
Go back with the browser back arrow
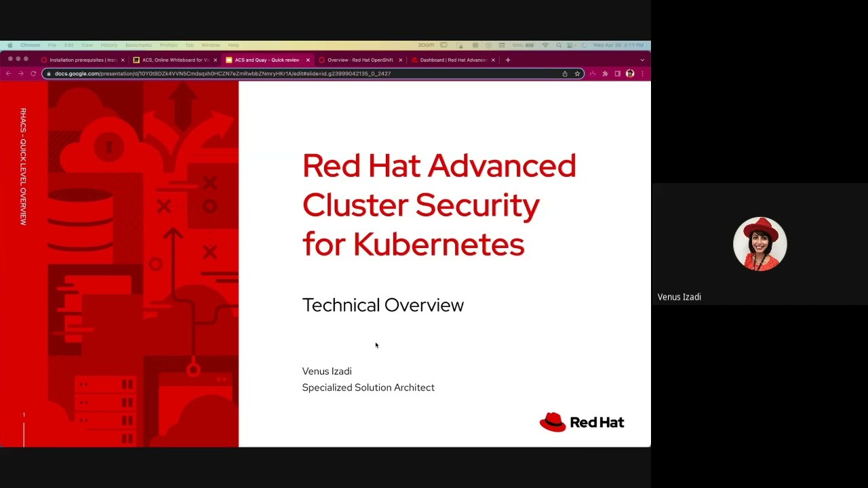pyautogui.click(x=9, y=73)
